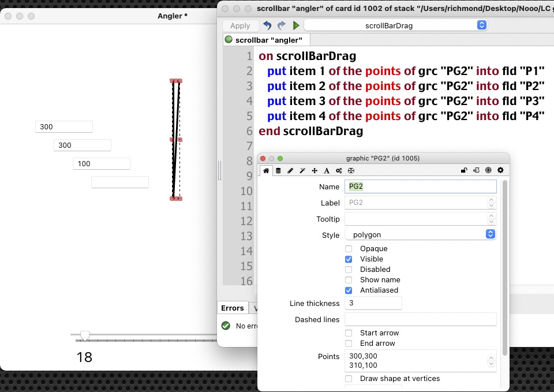This screenshot has height=392, width=554.
Task: Switch to the Errors tab
Action: click(233, 308)
